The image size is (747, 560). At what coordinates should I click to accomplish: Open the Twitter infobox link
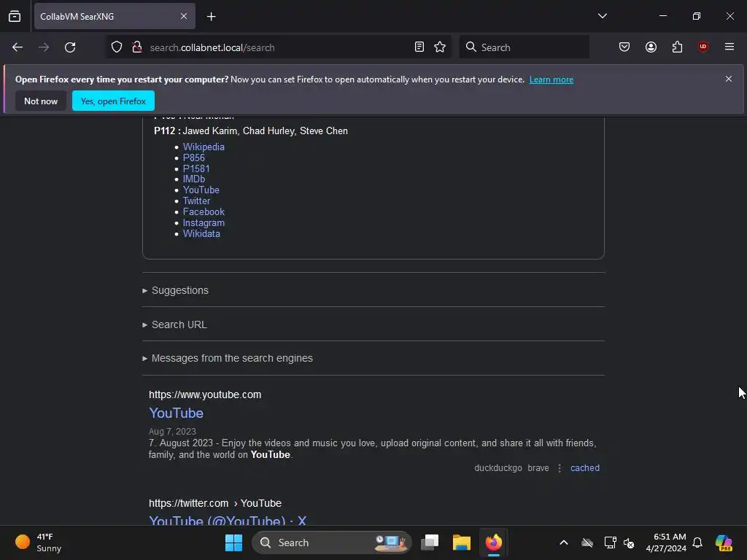(x=196, y=201)
